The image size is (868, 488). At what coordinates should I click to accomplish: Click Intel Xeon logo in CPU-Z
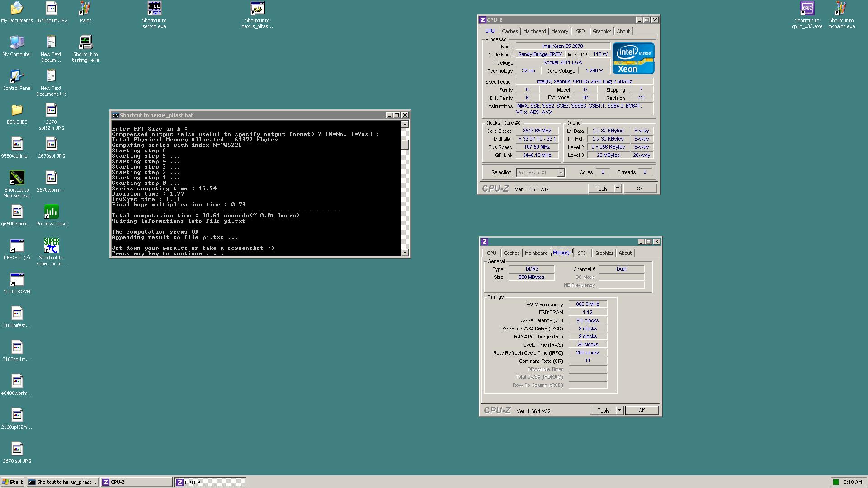click(x=633, y=58)
